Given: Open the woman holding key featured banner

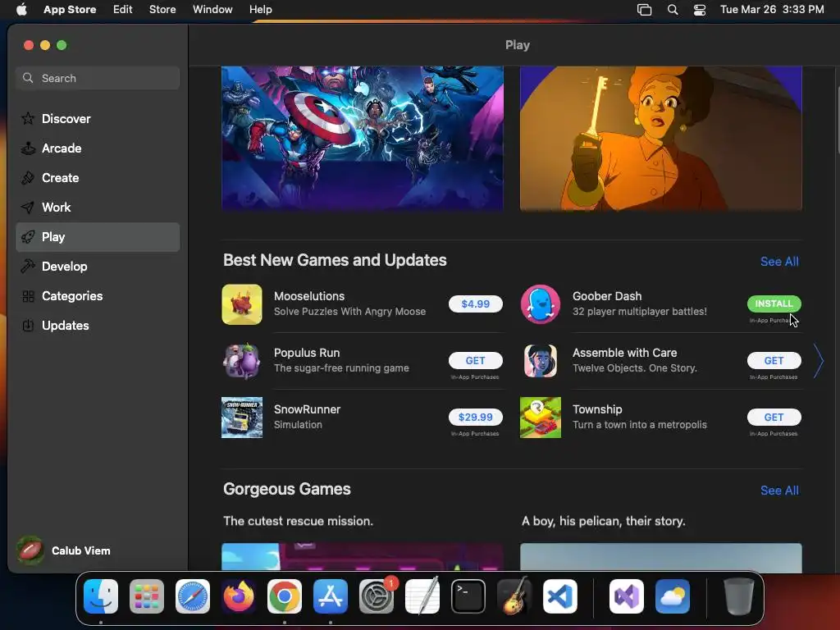Looking at the screenshot, I should click(x=661, y=138).
